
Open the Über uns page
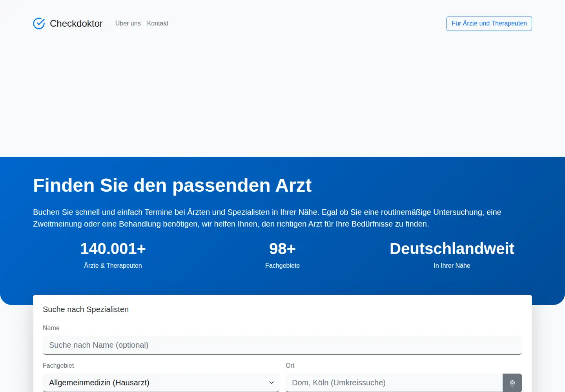point(128,24)
